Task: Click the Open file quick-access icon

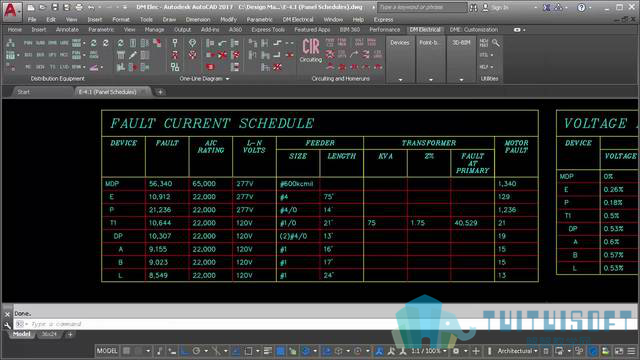Action: (x=42, y=7)
